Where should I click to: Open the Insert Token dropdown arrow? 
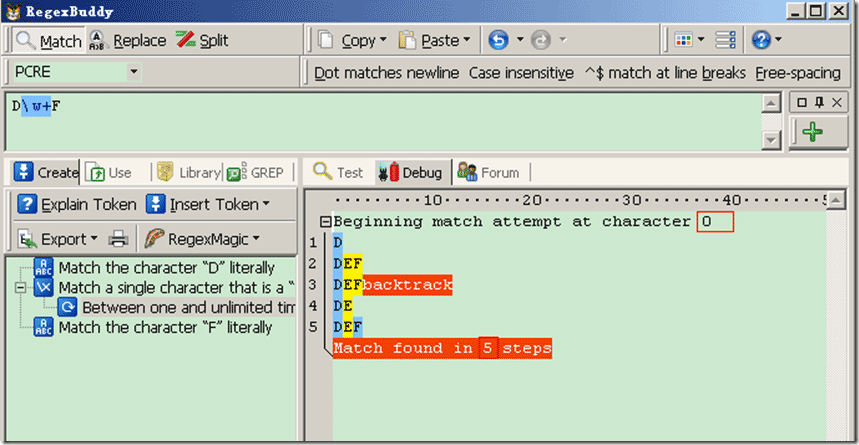click(x=266, y=204)
